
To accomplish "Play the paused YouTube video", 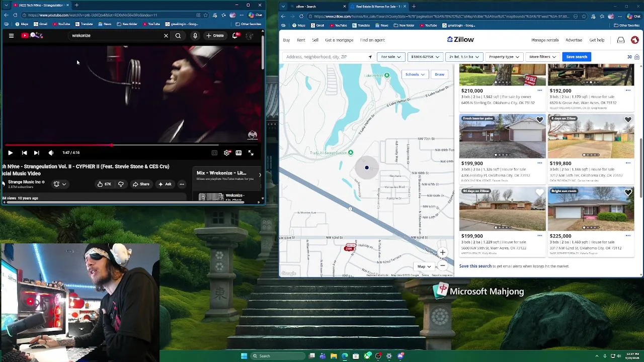I will (x=10, y=153).
